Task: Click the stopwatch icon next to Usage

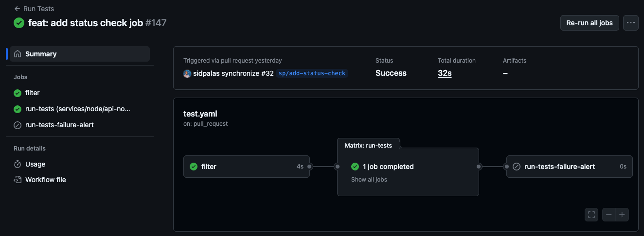Action: point(18,164)
